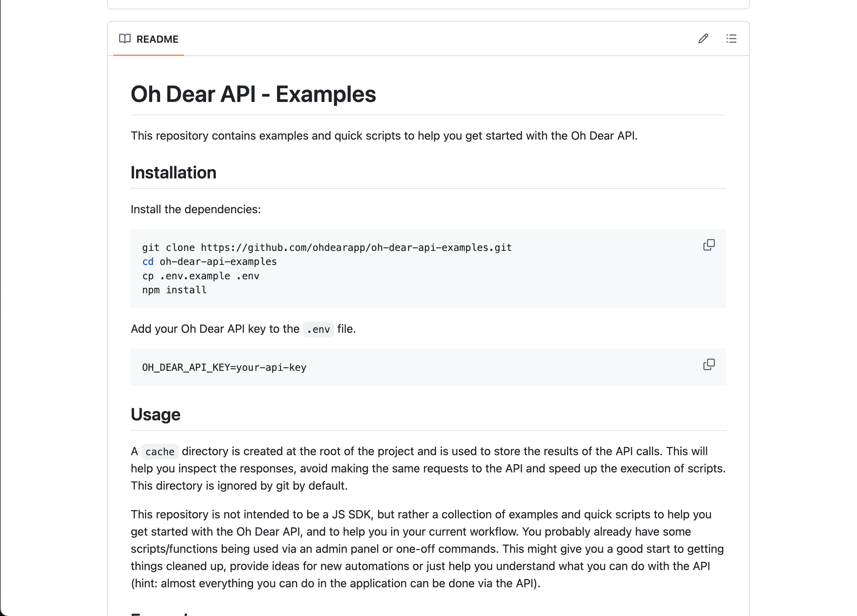Copy the OH_DEAR_API_KEY code snippet

tap(709, 365)
